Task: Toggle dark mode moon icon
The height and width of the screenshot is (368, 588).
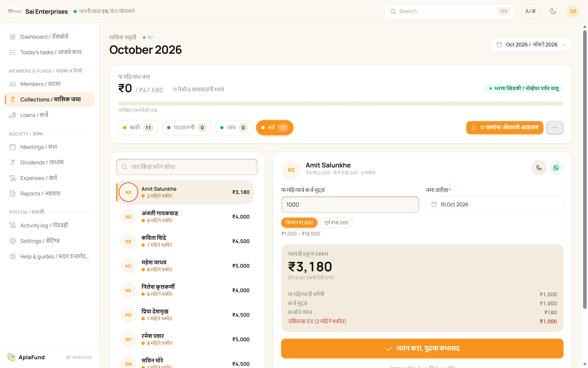Action: [553, 11]
